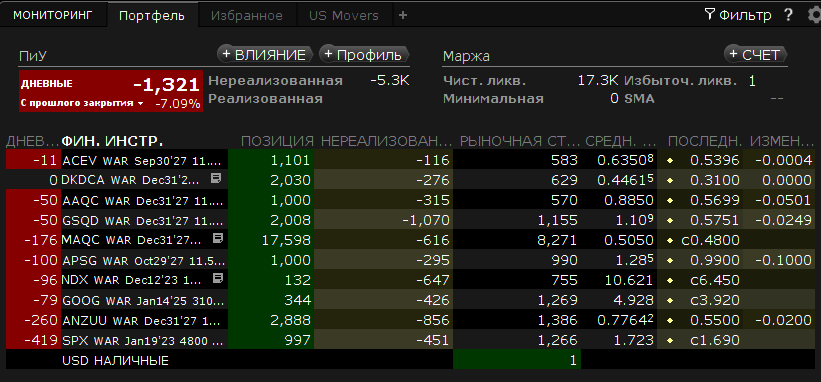Click Нереализованная value -5.3K
Viewport: 821px width, 382px height.
click(x=390, y=81)
